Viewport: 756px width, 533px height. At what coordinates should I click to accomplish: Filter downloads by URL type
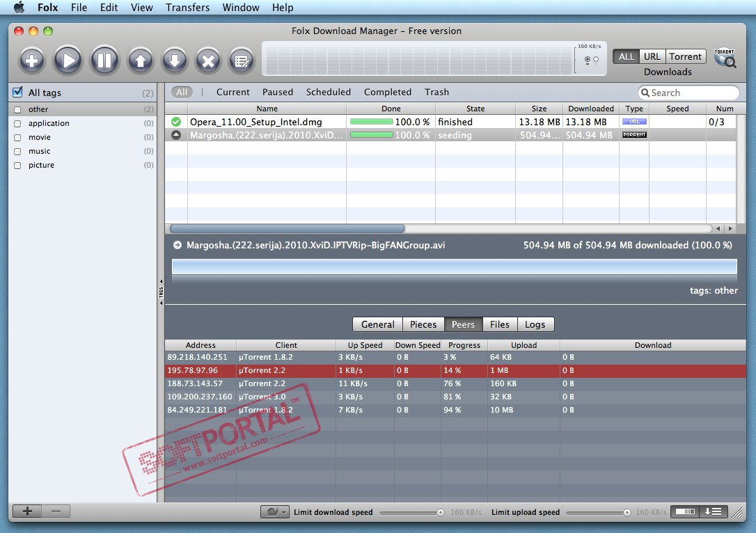tap(652, 56)
